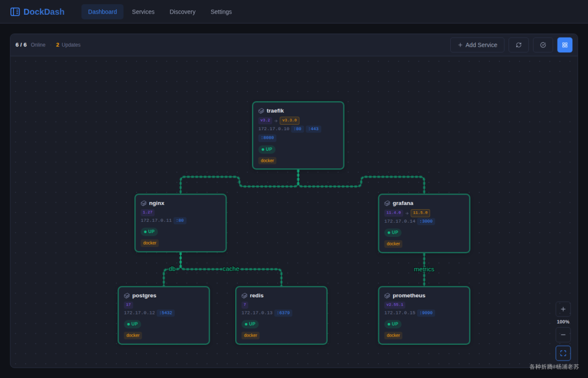Click the grafana container cube icon
Image resolution: width=588 pixels, height=378 pixels.
(388, 203)
